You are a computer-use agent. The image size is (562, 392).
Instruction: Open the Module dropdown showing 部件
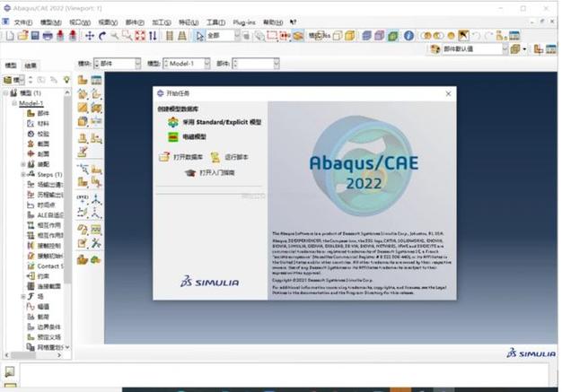pyautogui.click(x=118, y=64)
